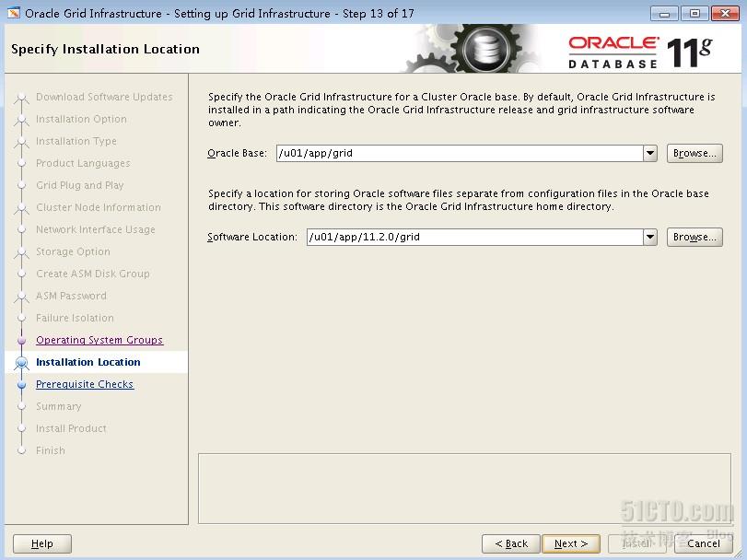Click the Cluster Node Information step text
Viewport: 747px width, 560px height.
coord(99,207)
